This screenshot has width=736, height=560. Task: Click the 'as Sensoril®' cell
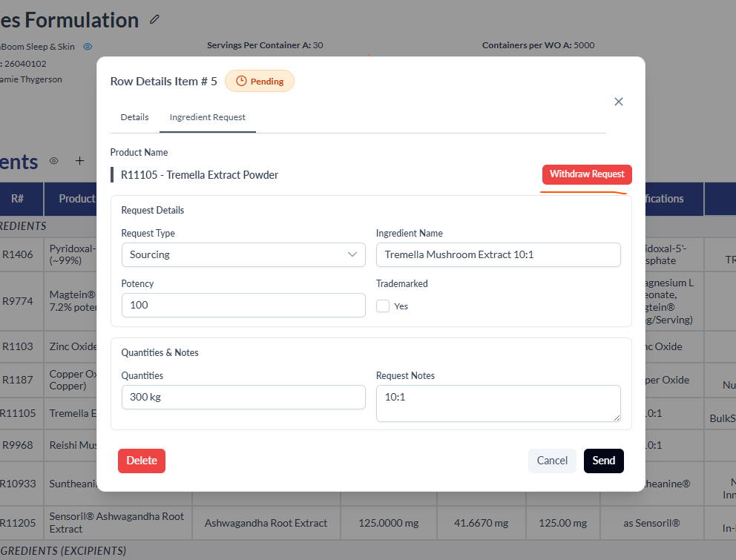click(x=651, y=523)
